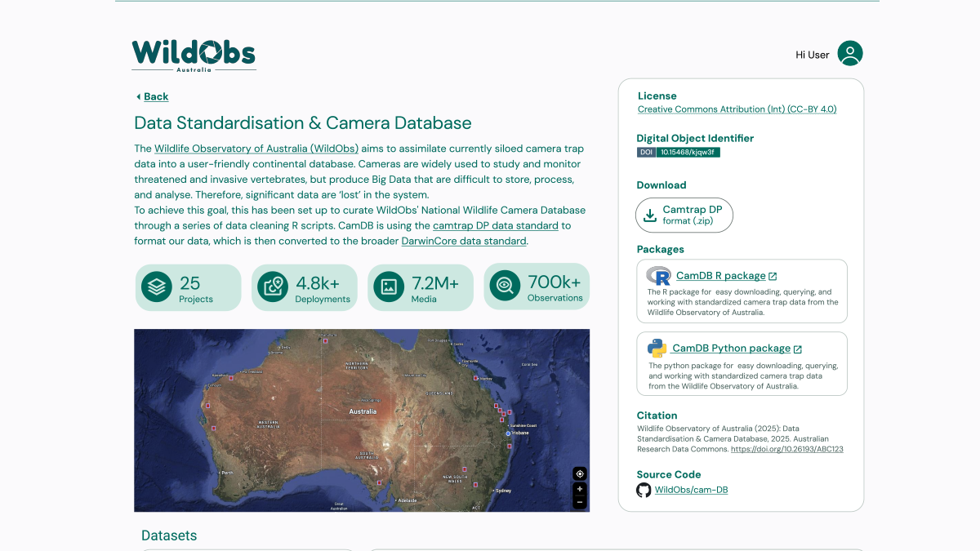This screenshot has width=980, height=551.
Task: Go Back to previous page
Action: (156, 96)
